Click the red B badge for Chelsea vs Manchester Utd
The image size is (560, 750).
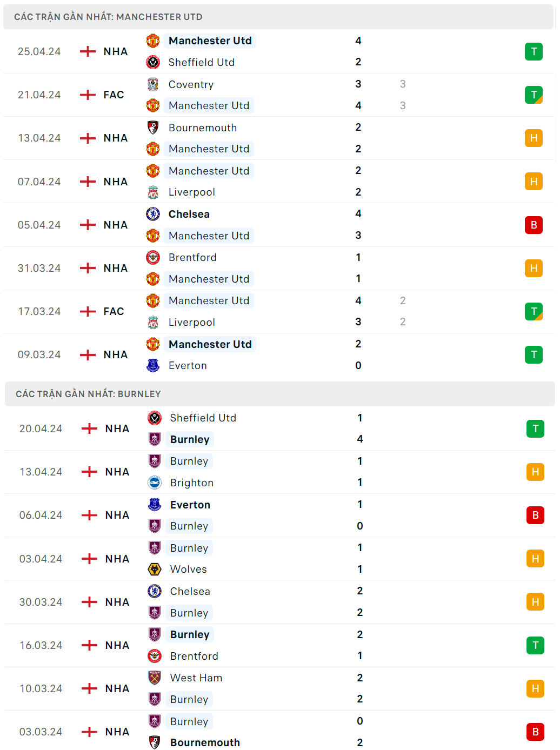(534, 225)
